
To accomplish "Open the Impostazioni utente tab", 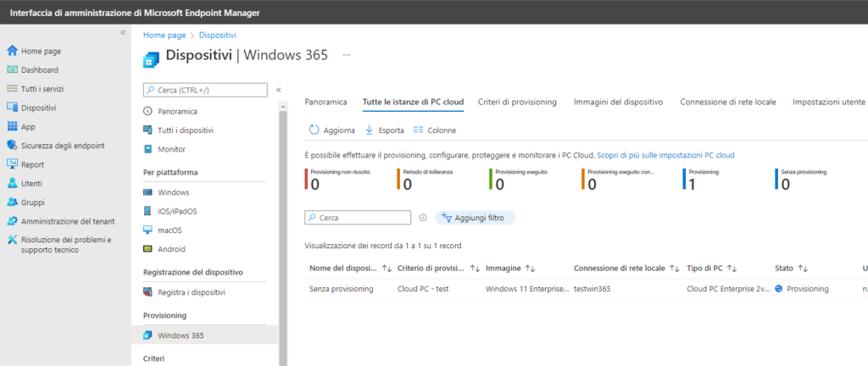I will (x=829, y=102).
